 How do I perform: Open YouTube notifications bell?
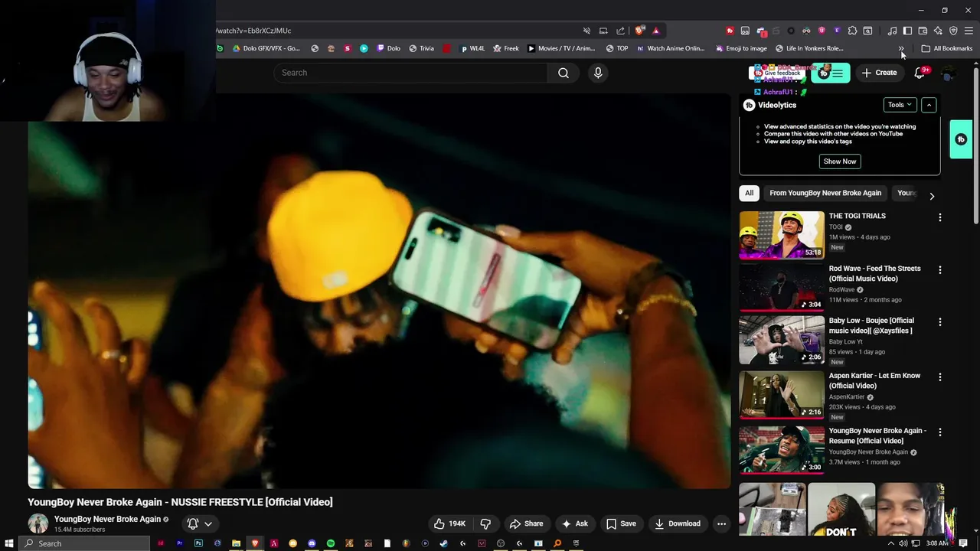920,73
